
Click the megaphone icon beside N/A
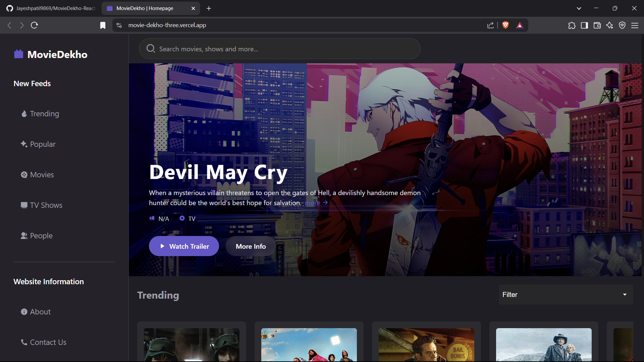click(x=152, y=218)
